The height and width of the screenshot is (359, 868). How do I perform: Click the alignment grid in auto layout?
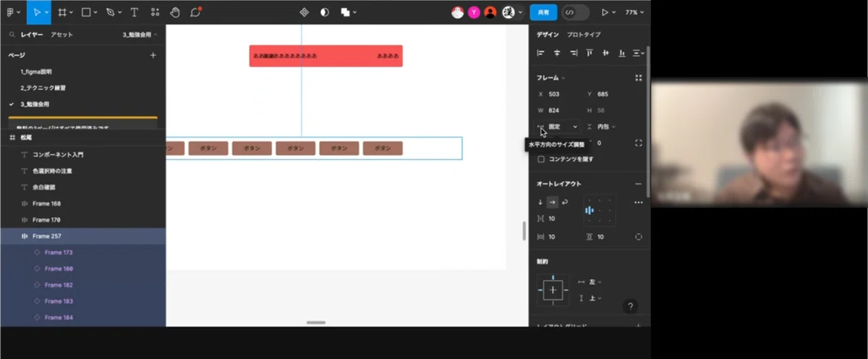[600, 210]
